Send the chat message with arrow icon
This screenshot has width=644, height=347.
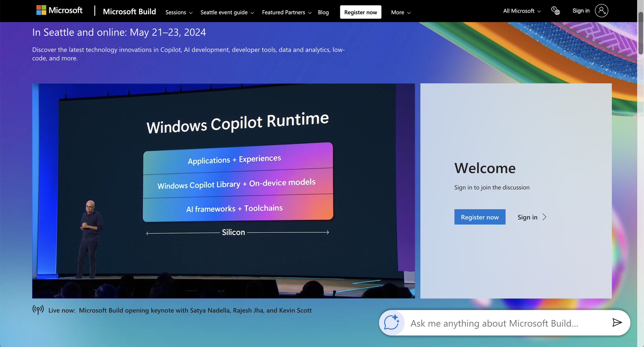click(617, 323)
